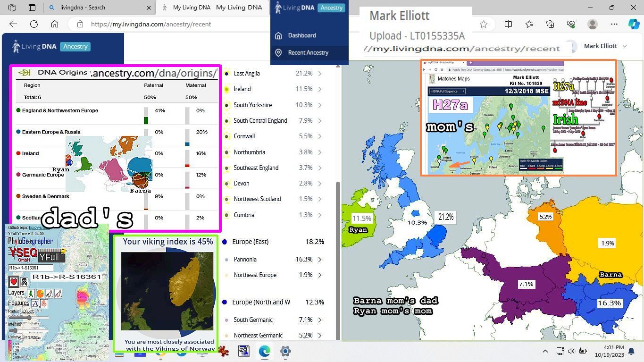644x362 pixels.
Task: Select the red tree Features icon
Action: (44, 303)
